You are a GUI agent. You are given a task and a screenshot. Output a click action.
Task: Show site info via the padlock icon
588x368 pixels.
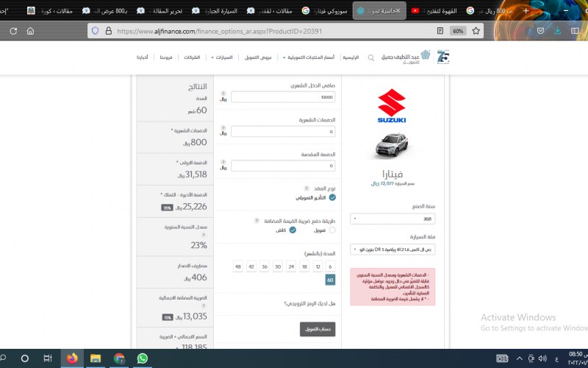[109, 31]
